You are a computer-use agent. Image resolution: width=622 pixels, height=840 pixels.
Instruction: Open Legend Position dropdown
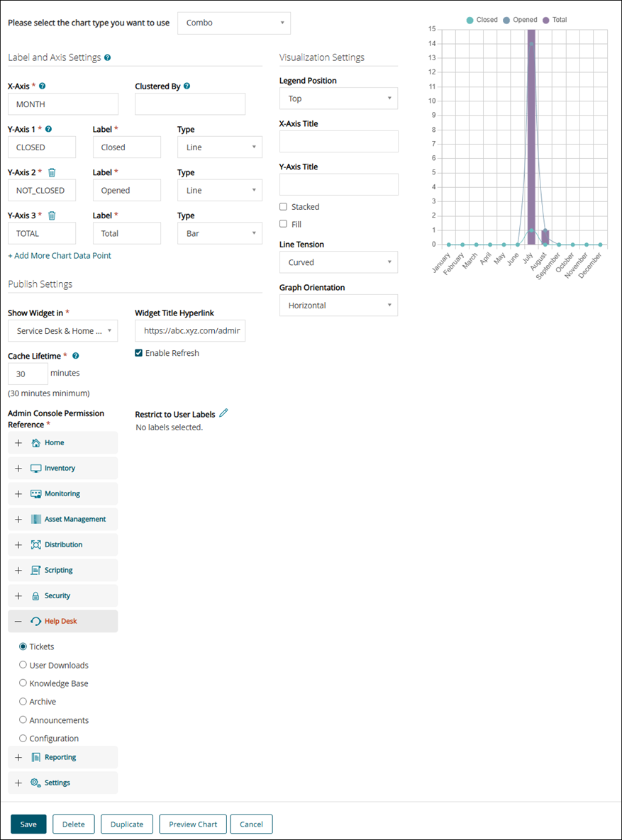338,99
